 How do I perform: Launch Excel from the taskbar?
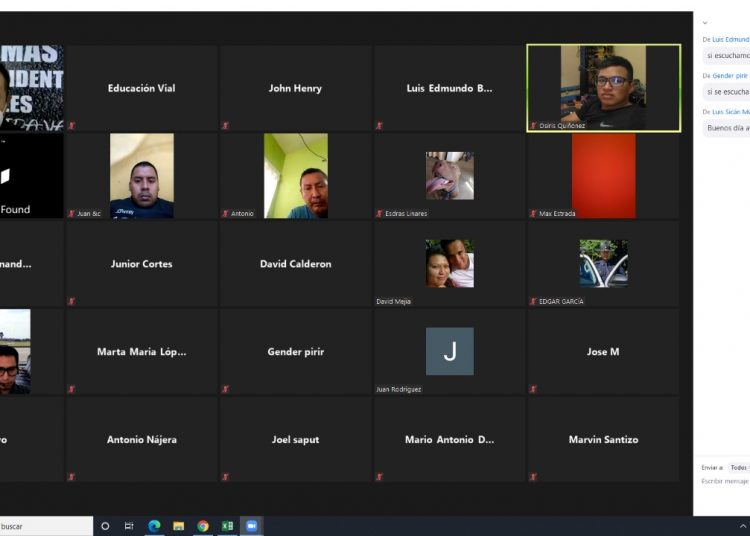click(x=227, y=526)
